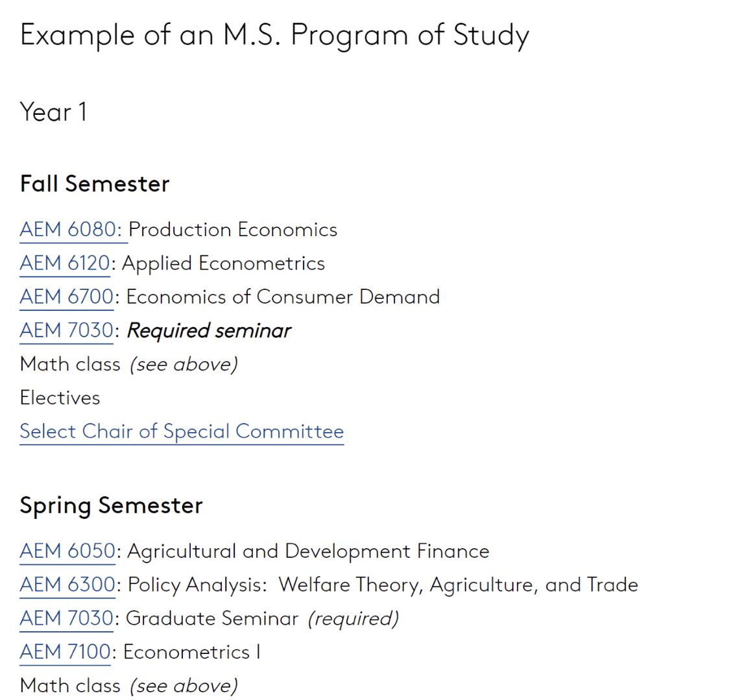
Task: Open AEM 7030 link beside Required seminar
Action: [66, 331]
